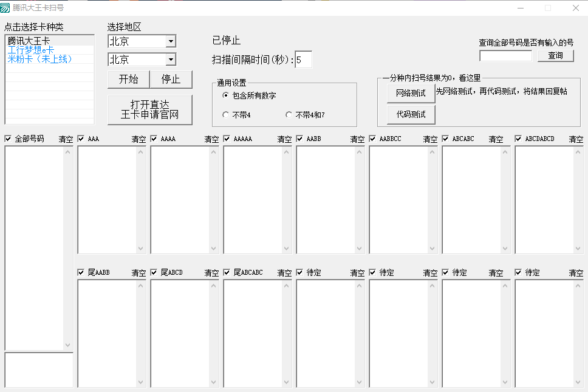Toggle the AABB pattern checkbox

pos(299,139)
